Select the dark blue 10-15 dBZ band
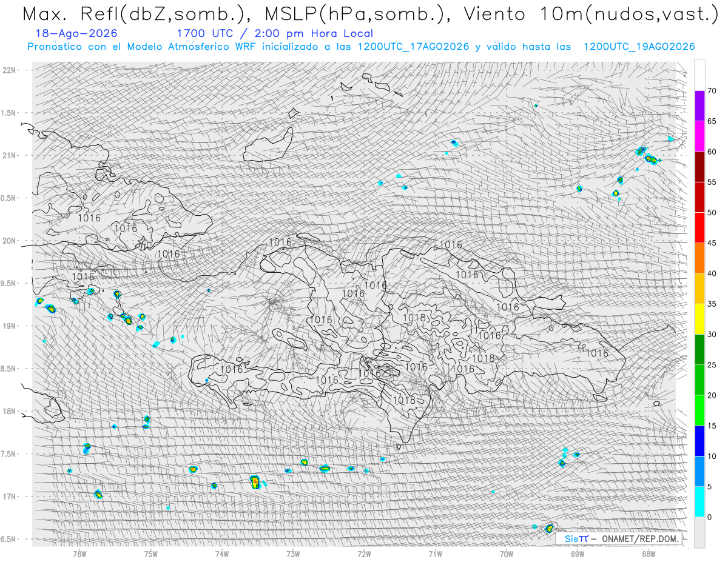Screen dimensions: 728x562 [x=699, y=441]
